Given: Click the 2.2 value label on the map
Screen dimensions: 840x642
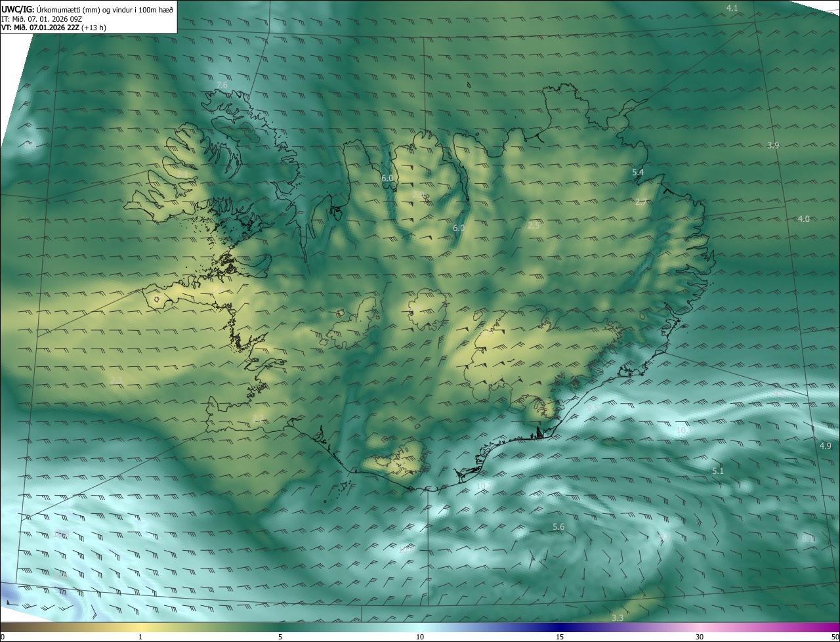Looking at the screenshot, I should coord(258,419).
